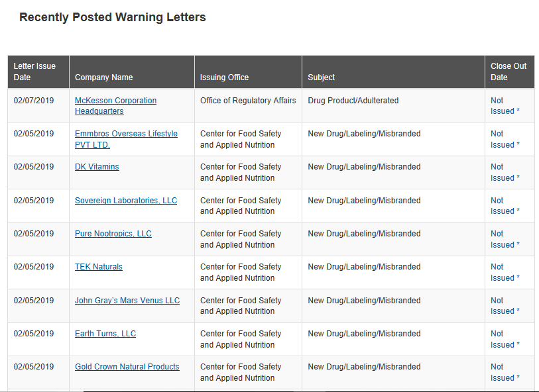Click the Recently Posted Warning Letters heading

click(113, 17)
